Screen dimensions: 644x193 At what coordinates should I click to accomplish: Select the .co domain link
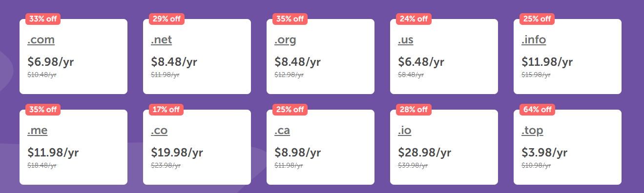[x=159, y=131]
